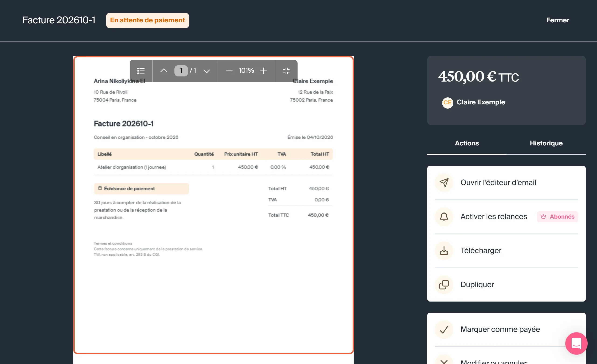
Task: Click the download tray icon
Action: (x=444, y=251)
